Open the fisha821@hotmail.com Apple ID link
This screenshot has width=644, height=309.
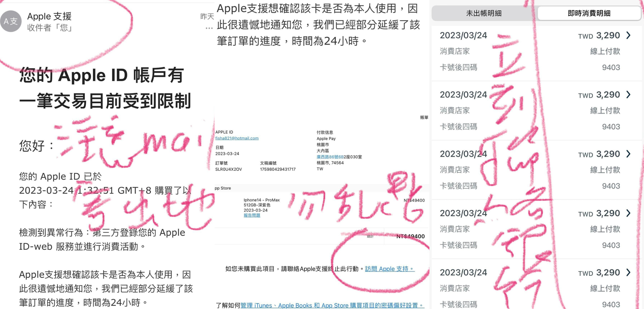click(x=237, y=138)
